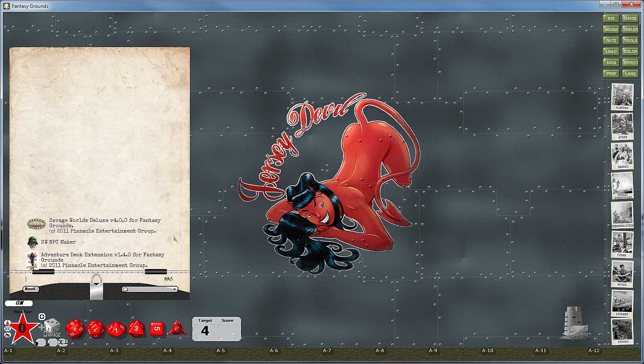644x364 pixels.
Task: Select hotkey slot A-7
Action: pyautogui.click(x=327, y=350)
